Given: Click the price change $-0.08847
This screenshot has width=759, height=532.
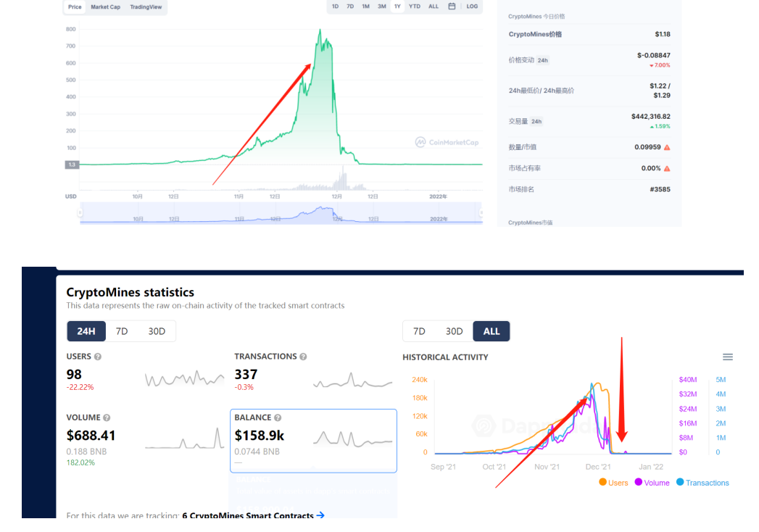Looking at the screenshot, I should click(653, 55).
